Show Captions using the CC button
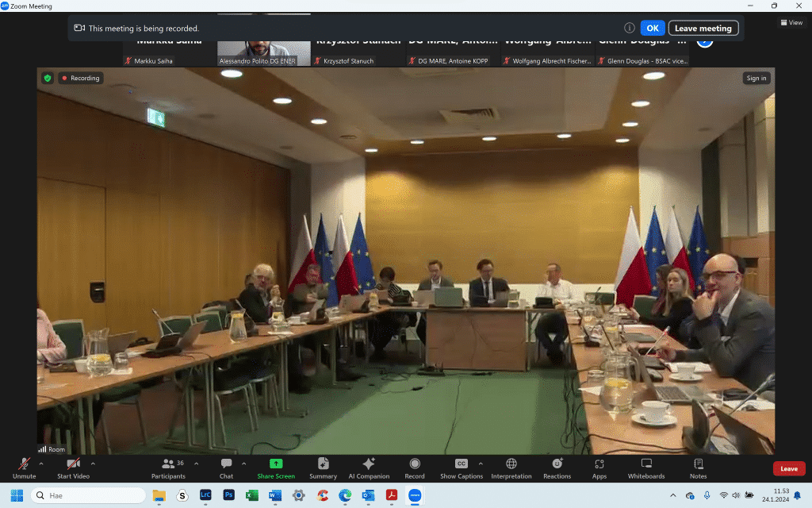The width and height of the screenshot is (812, 508). pos(462,468)
